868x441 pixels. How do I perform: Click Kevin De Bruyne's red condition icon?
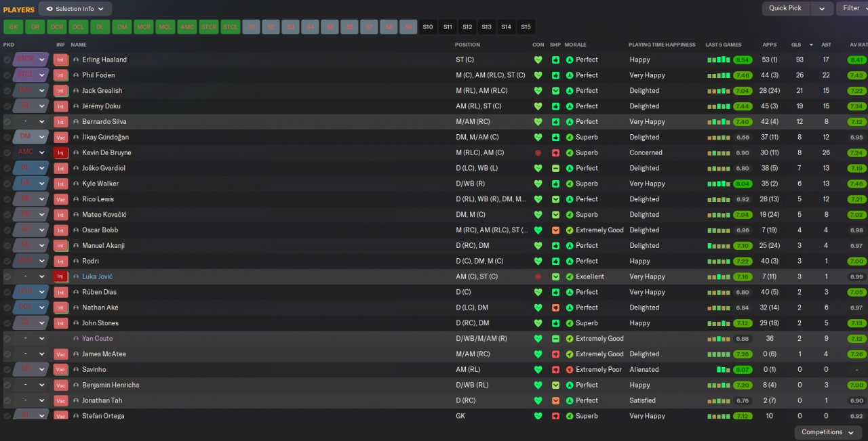pyautogui.click(x=538, y=152)
